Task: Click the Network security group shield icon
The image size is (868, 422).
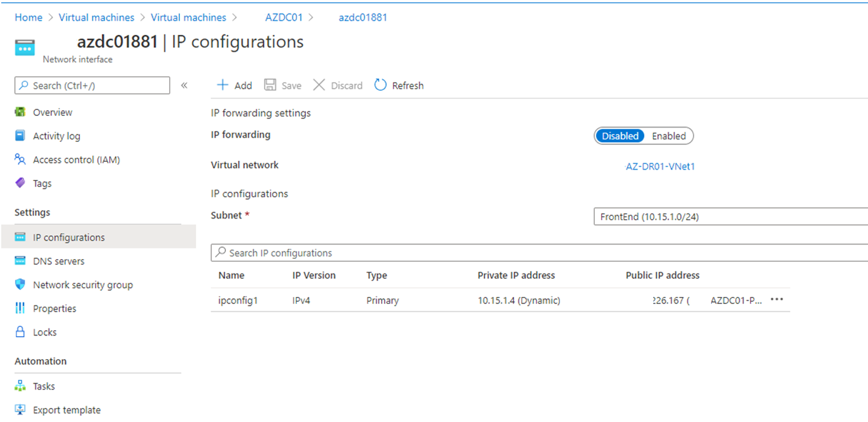Action: [20, 284]
